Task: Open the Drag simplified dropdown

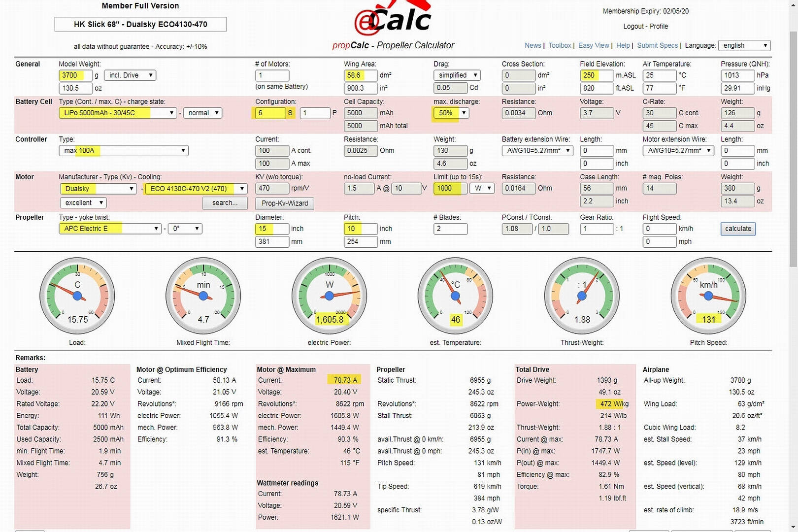Action: coord(457,75)
